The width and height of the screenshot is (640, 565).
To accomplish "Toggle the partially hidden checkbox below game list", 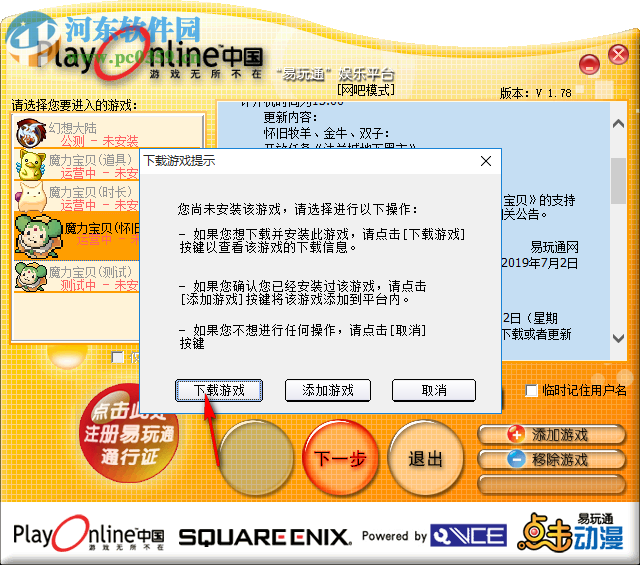I will 118,358.
